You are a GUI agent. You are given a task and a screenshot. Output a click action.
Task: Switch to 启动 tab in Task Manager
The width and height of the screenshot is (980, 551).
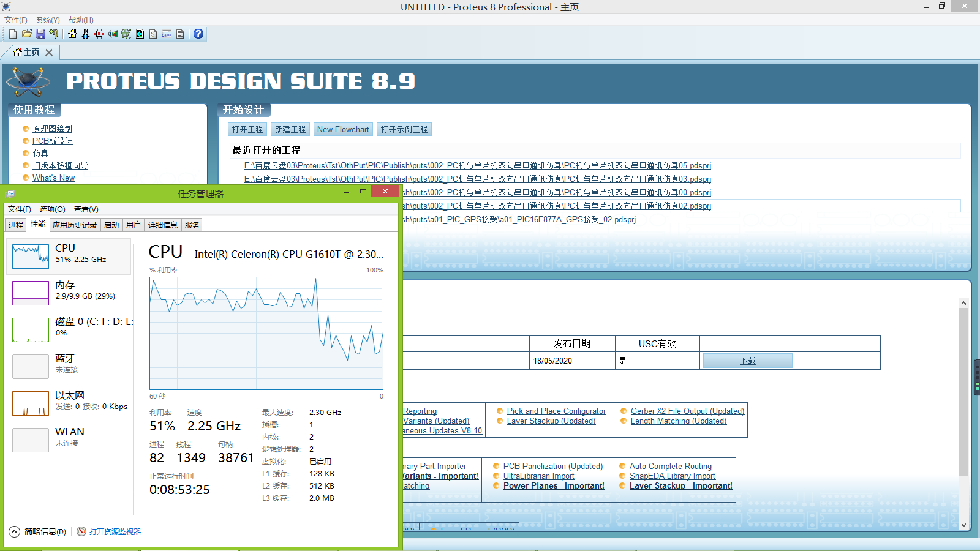(x=111, y=225)
